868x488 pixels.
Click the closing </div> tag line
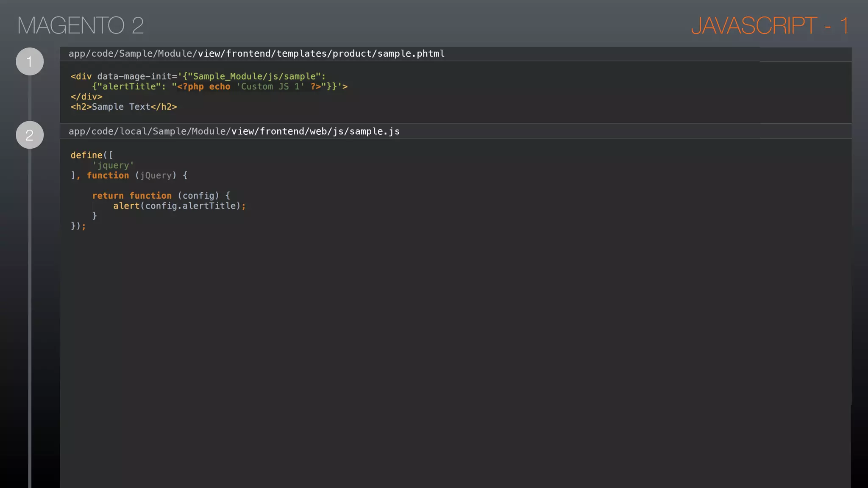(x=86, y=97)
